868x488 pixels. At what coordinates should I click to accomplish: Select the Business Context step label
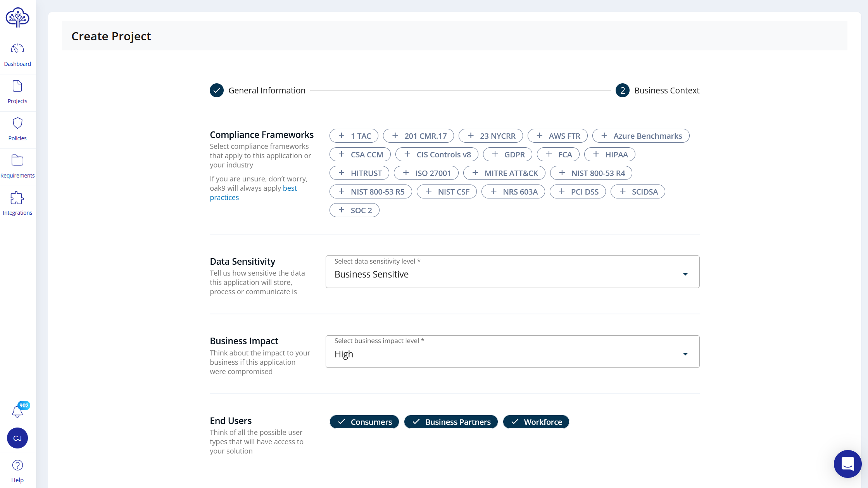pyautogui.click(x=667, y=90)
